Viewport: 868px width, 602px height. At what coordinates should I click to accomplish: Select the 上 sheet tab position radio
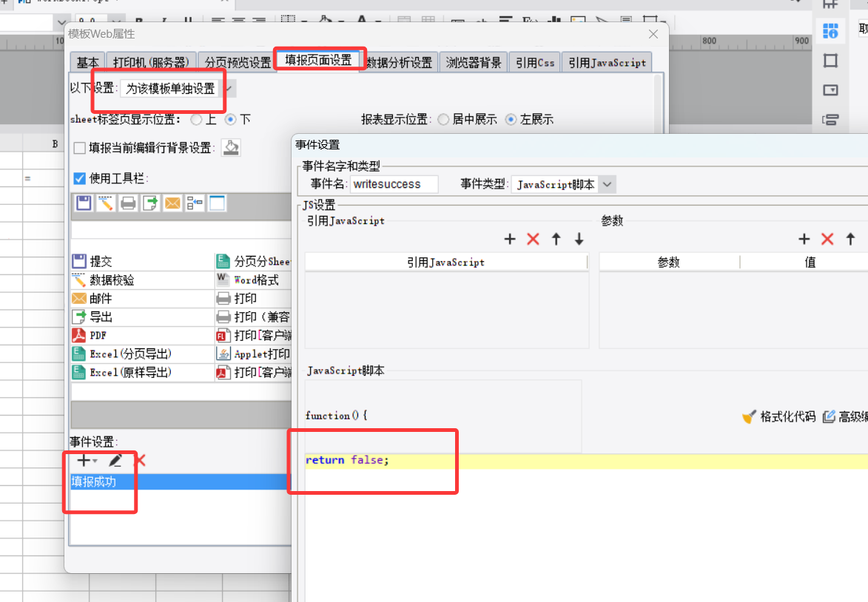(x=196, y=119)
